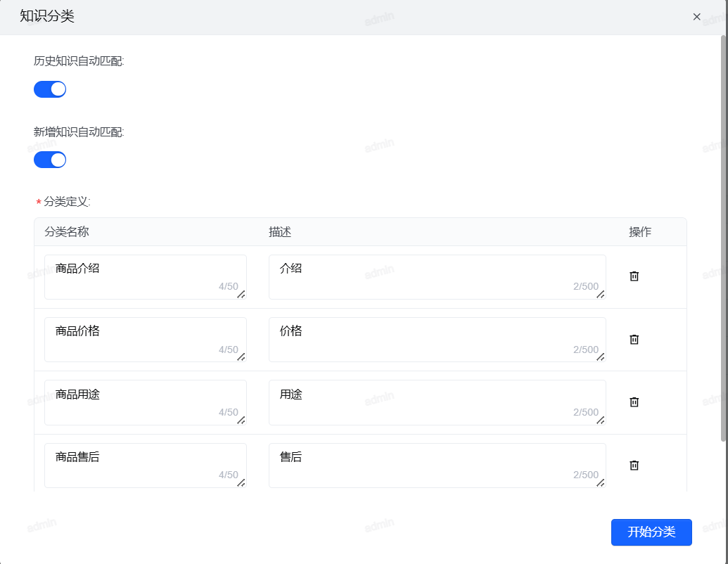Delete the 商品售后 category row
The height and width of the screenshot is (564, 728).
click(x=634, y=466)
